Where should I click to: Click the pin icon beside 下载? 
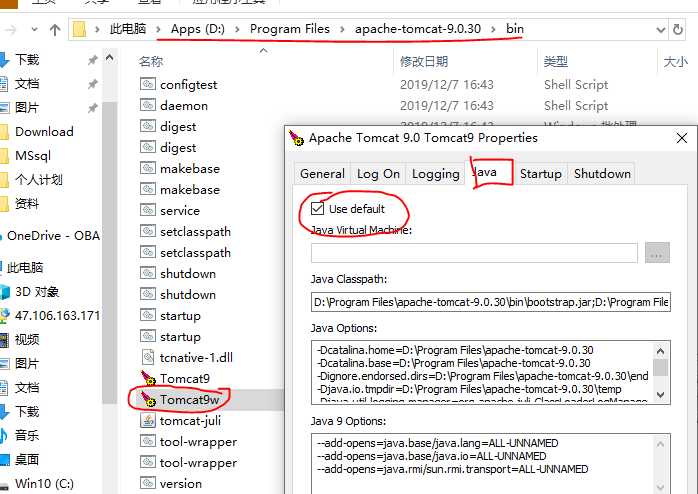pyautogui.click(x=92, y=60)
